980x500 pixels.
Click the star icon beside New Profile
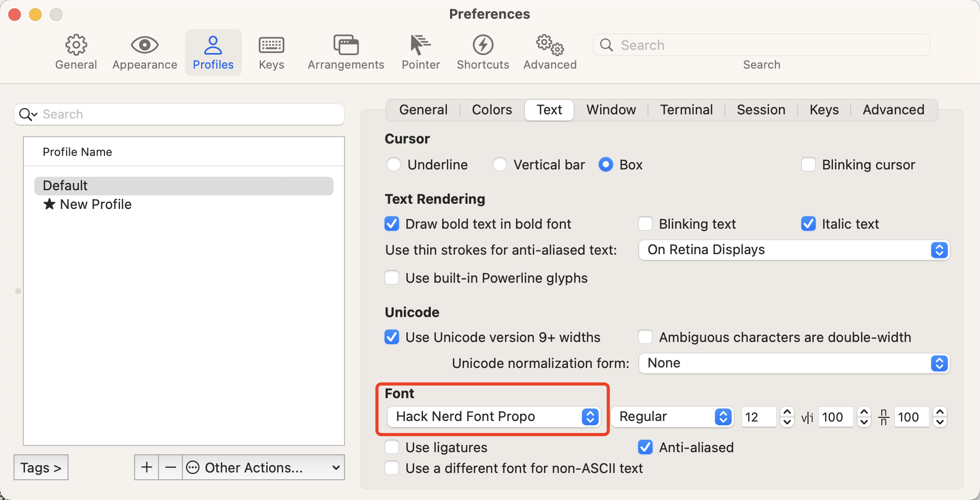point(49,204)
